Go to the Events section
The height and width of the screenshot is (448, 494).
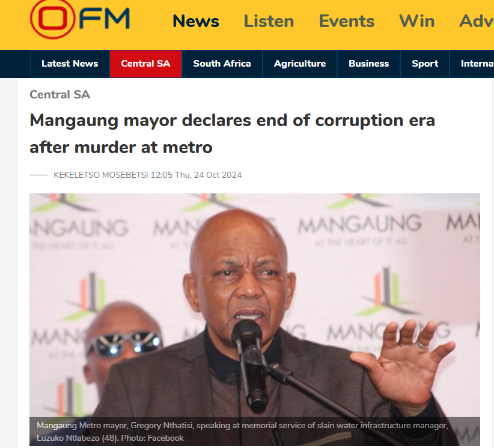click(x=347, y=21)
